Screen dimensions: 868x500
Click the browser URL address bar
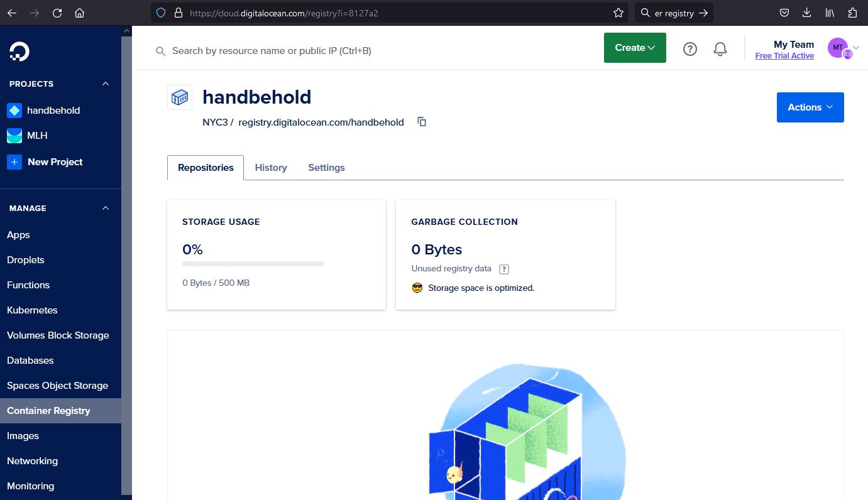click(x=390, y=13)
